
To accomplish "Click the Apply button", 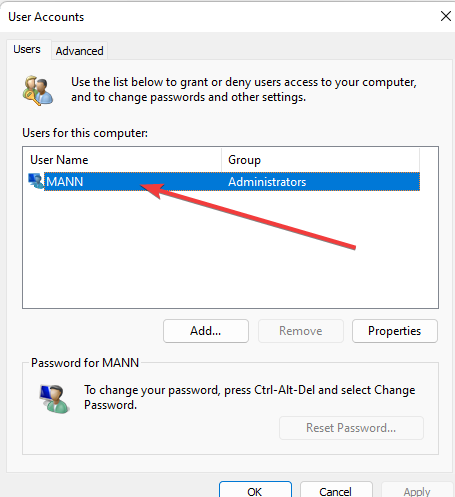I will tap(417, 491).
